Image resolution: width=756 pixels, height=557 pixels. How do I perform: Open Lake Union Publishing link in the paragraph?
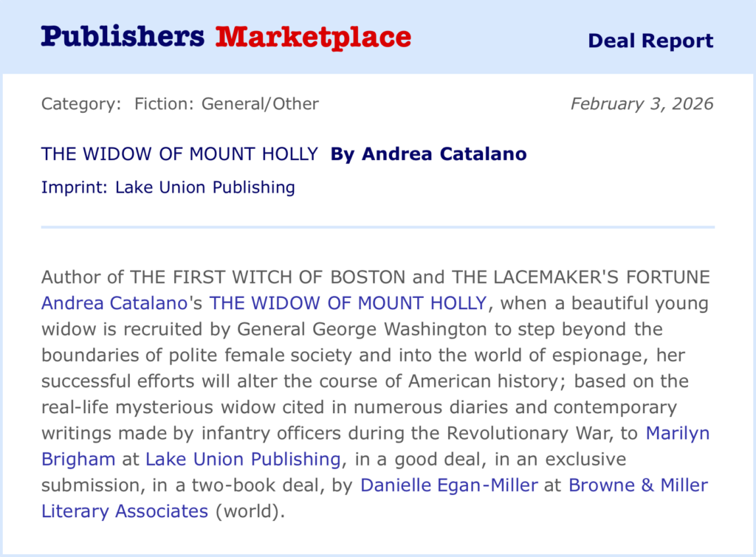[x=243, y=459]
